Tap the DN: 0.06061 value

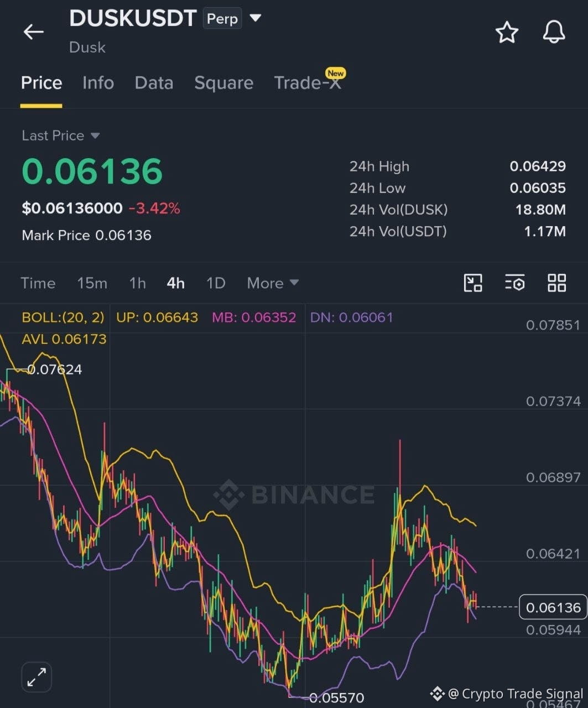pyautogui.click(x=352, y=317)
